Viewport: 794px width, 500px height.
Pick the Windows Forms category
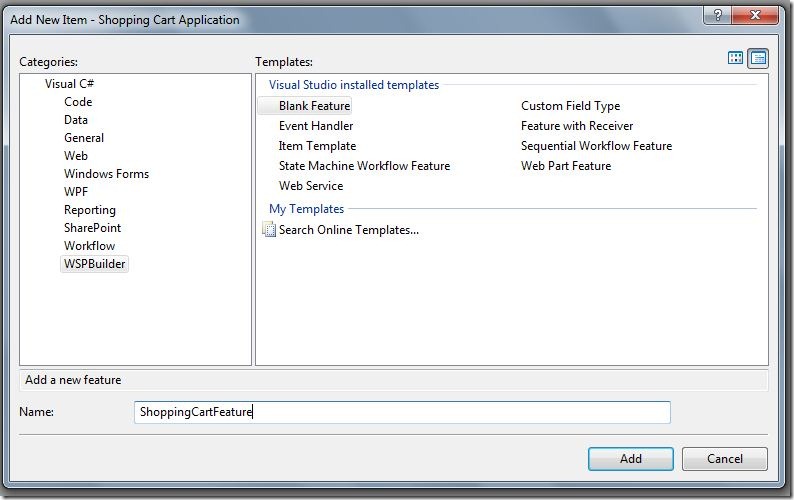pyautogui.click(x=106, y=174)
